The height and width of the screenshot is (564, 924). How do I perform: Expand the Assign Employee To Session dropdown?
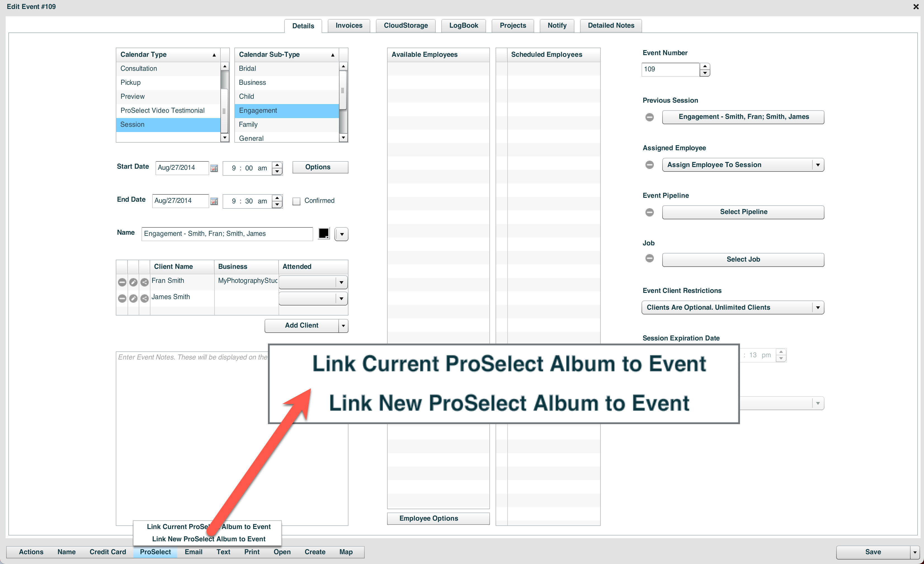tap(817, 165)
